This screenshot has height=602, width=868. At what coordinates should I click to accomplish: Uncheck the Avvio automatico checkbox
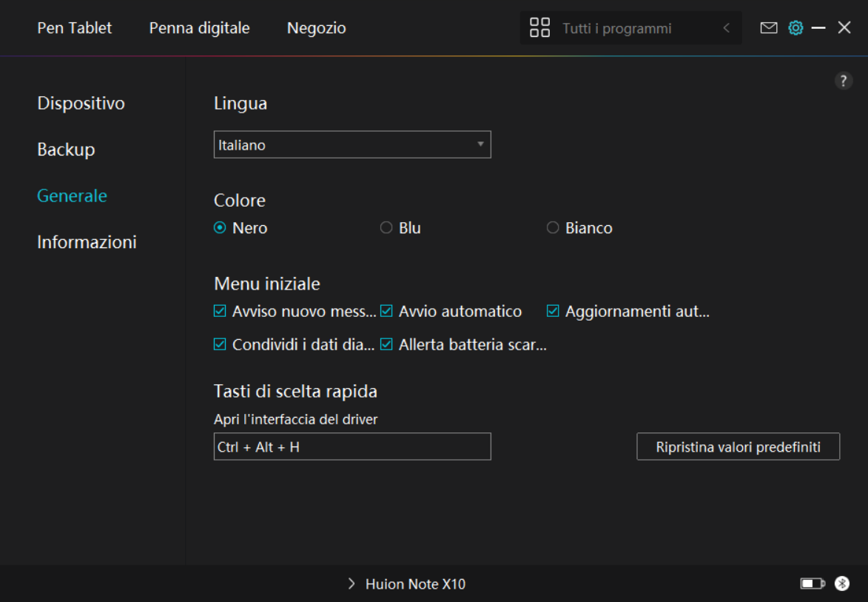386,312
